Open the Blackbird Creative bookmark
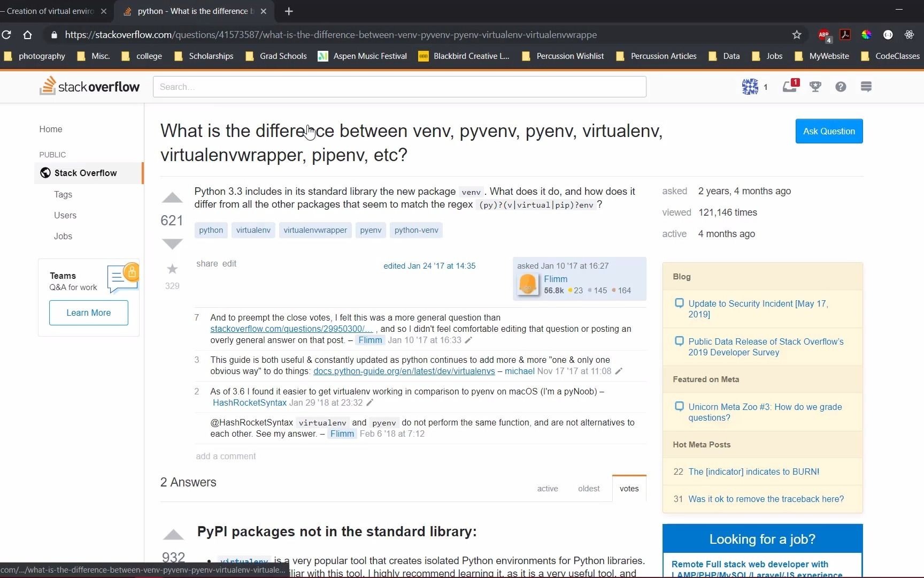924x578 pixels. tap(464, 56)
